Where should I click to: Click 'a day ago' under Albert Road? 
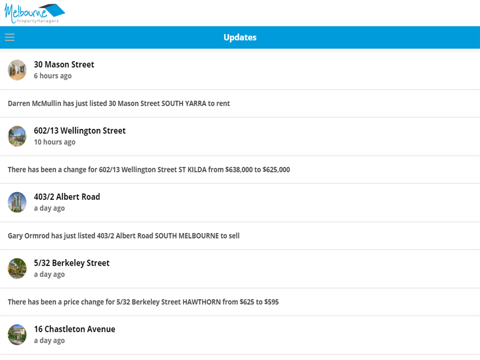(49, 208)
